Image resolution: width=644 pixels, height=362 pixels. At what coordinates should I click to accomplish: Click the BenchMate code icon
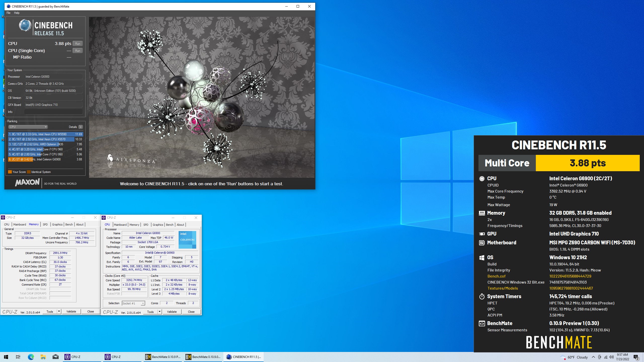[x=482, y=324]
